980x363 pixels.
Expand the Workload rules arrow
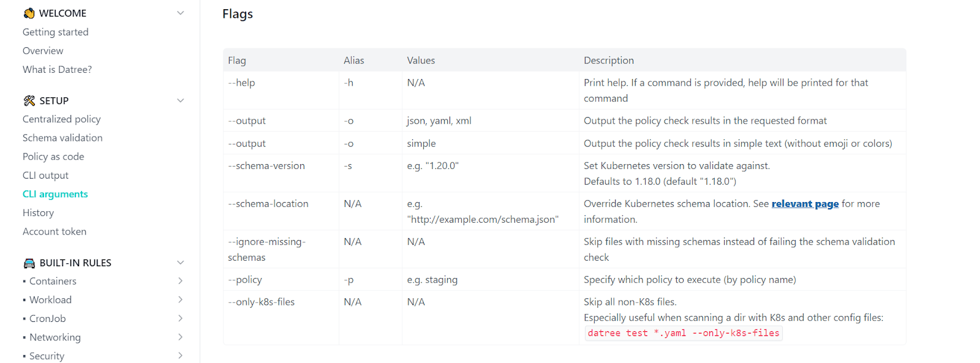point(180,299)
